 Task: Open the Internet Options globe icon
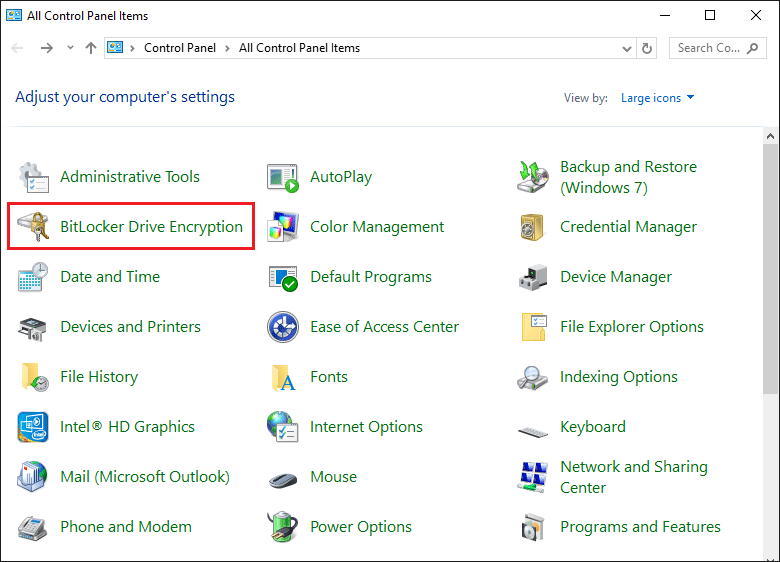pos(283,427)
